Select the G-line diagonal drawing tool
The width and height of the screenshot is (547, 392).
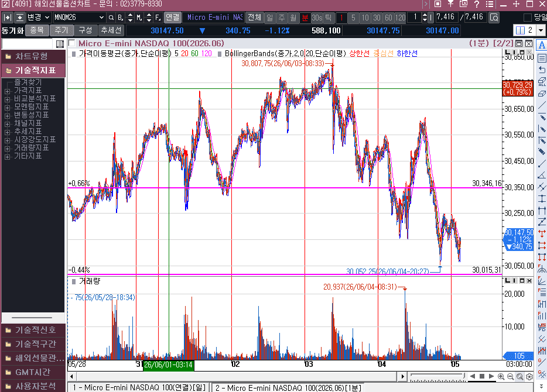tap(542, 363)
